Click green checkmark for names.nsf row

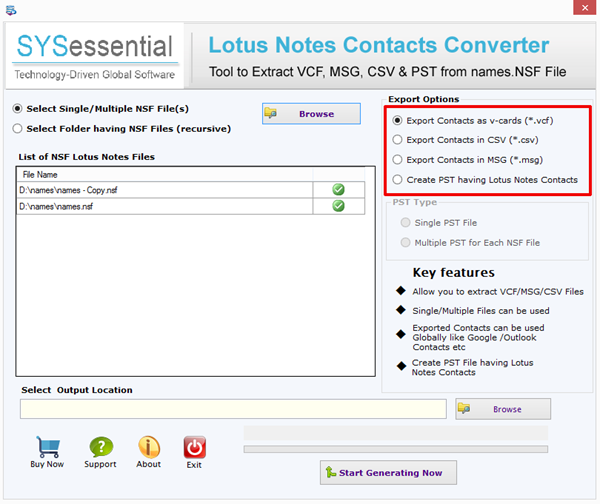tap(338, 206)
